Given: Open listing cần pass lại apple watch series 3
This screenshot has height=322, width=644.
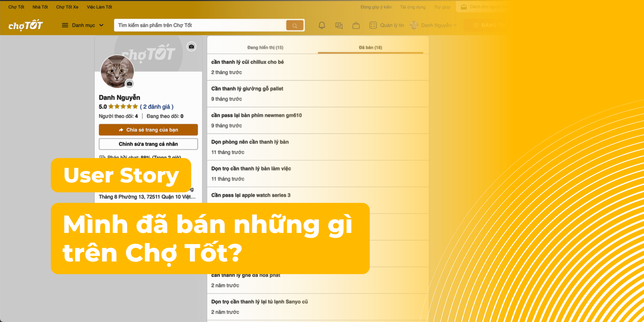Looking at the screenshot, I should pyautogui.click(x=251, y=195).
